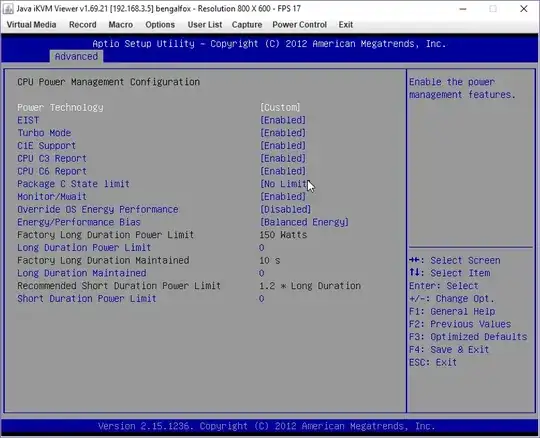This screenshot has width=540, height=438.
Task: Open the [Balanced Energy] bias option
Action: (304, 222)
